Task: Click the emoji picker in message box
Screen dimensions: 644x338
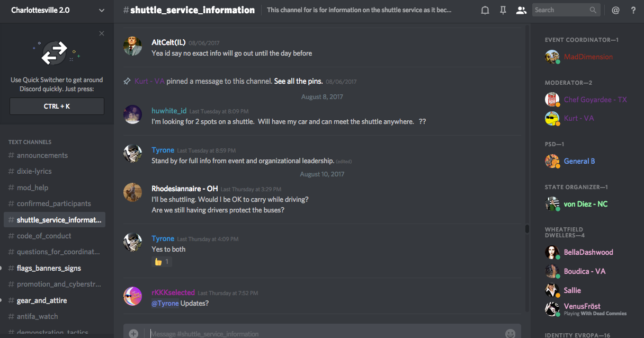Action: tap(510, 334)
